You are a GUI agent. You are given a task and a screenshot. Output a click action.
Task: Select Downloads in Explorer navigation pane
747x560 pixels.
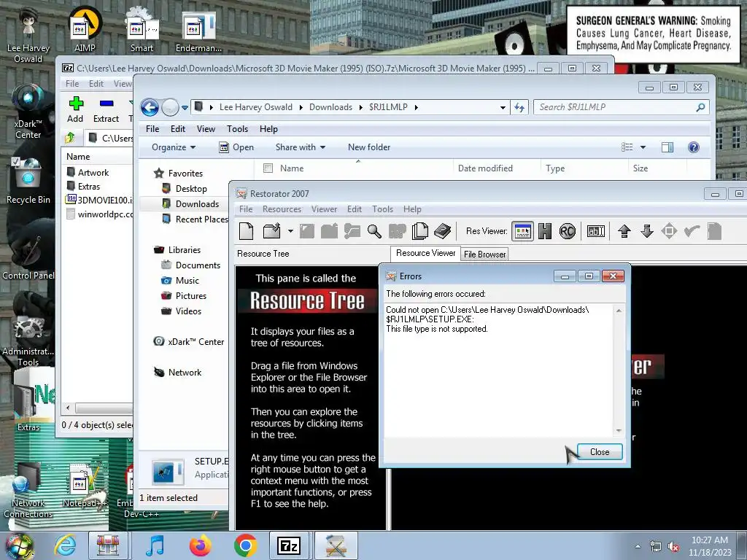click(x=197, y=204)
